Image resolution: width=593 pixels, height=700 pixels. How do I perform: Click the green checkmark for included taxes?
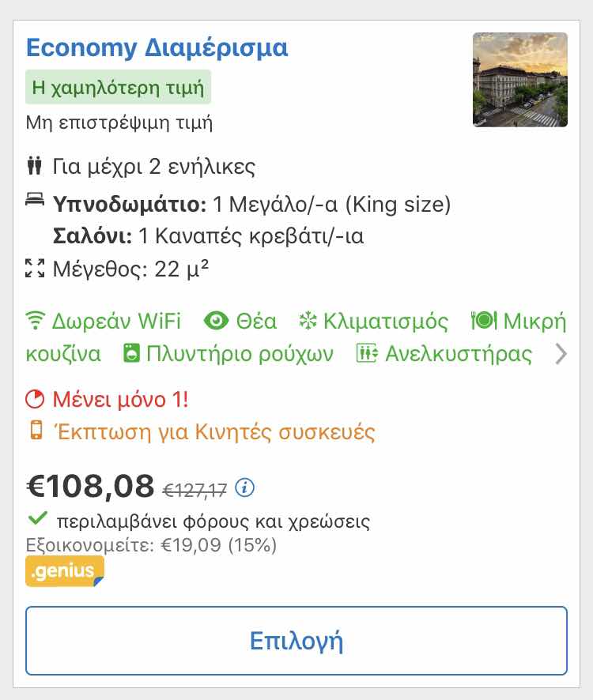(37, 518)
